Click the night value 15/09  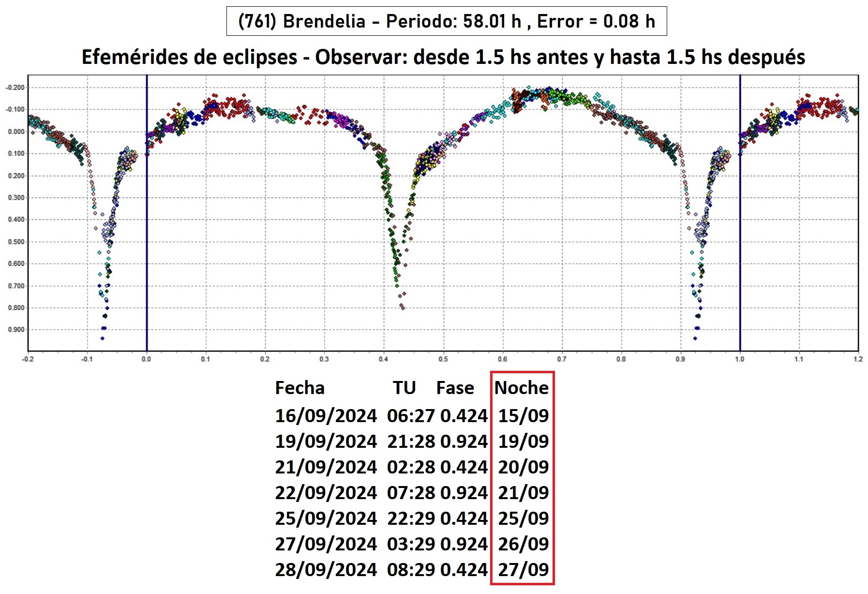coord(524,416)
